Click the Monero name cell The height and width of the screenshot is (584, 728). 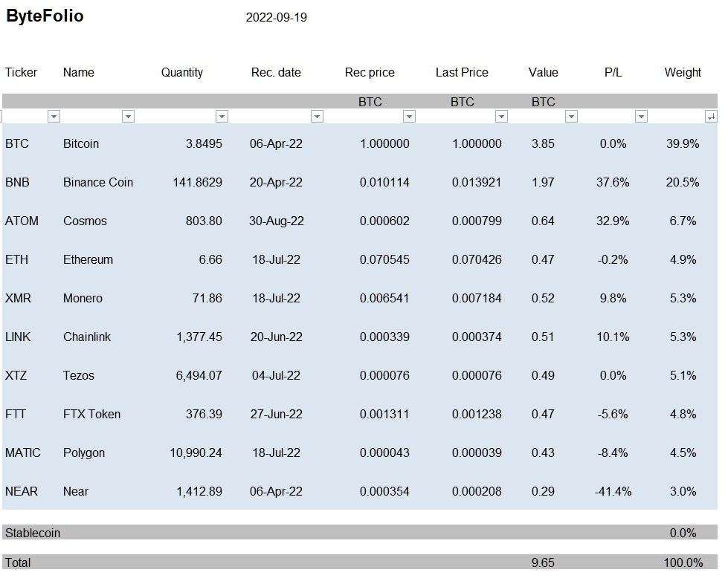click(83, 298)
